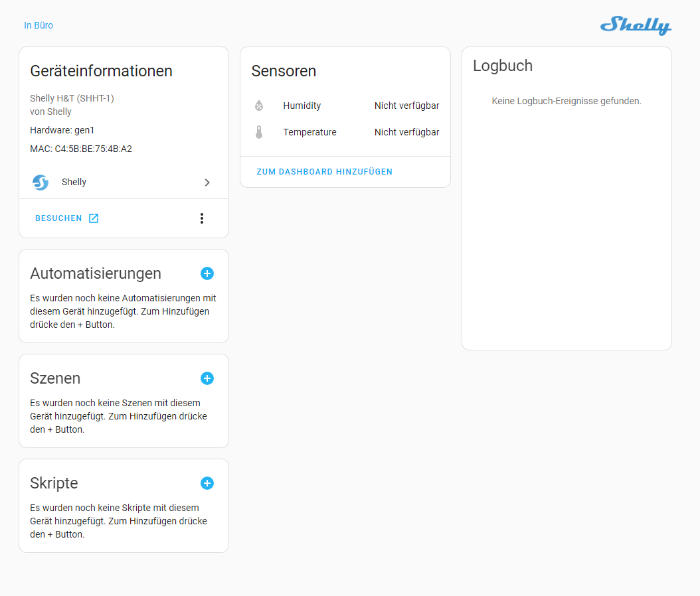Viewport: 700px width, 596px height.
Task: Click the MAC address text
Action: tap(81, 149)
